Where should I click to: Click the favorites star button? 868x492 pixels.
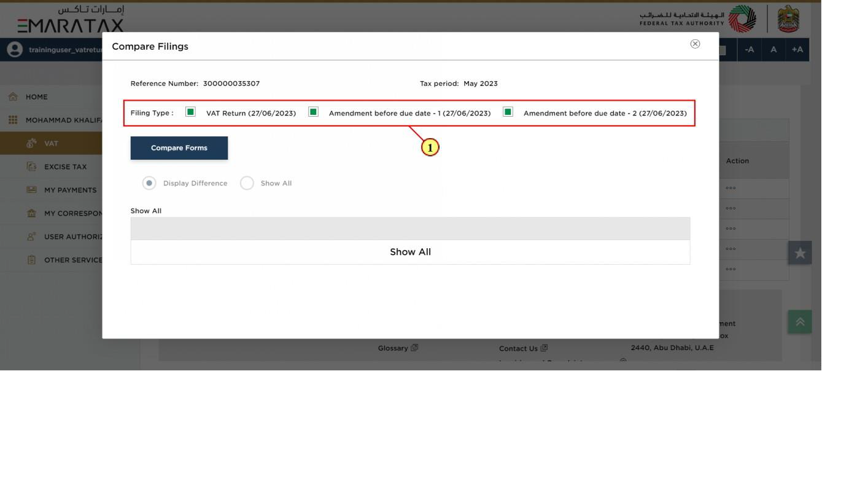pos(800,252)
